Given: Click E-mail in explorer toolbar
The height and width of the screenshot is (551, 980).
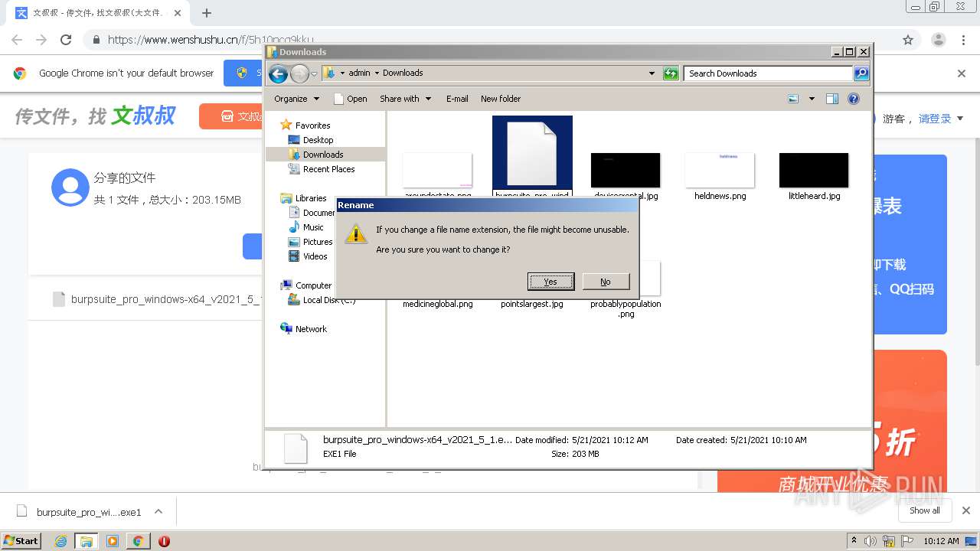Looking at the screenshot, I should [457, 99].
